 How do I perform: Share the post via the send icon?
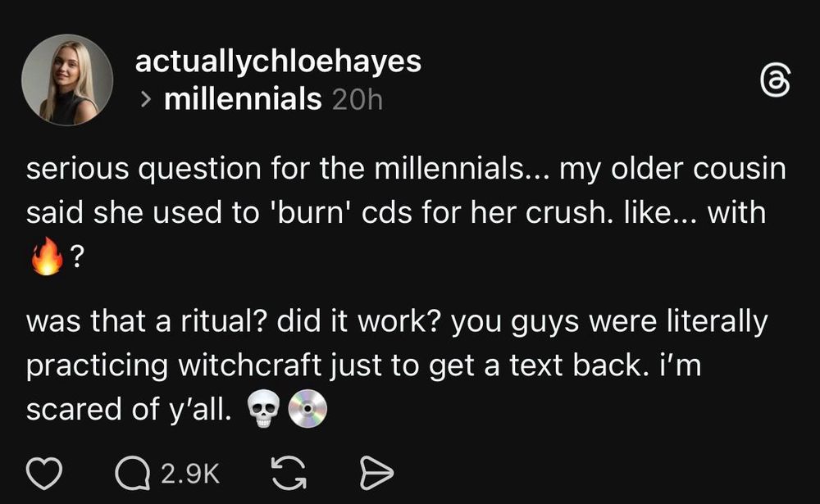(x=377, y=471)
